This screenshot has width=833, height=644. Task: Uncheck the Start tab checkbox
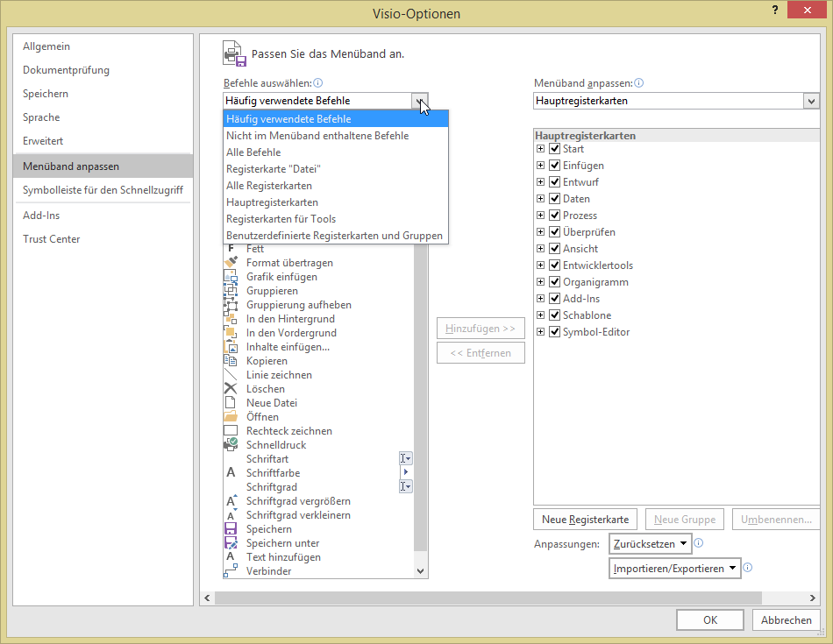point(555,149)
